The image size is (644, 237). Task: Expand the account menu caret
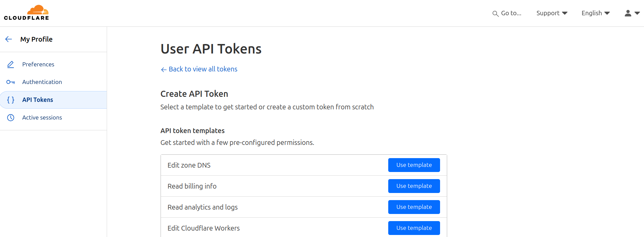(637, 13)
